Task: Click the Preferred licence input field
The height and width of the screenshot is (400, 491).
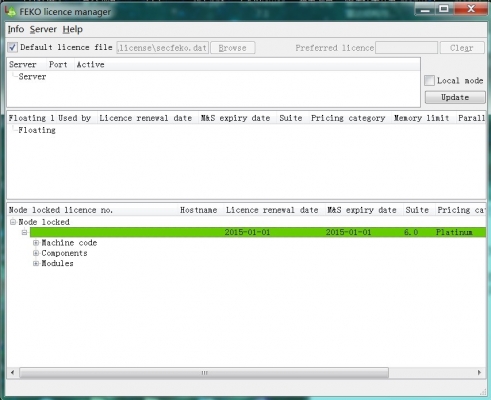Action: point(406,48)
